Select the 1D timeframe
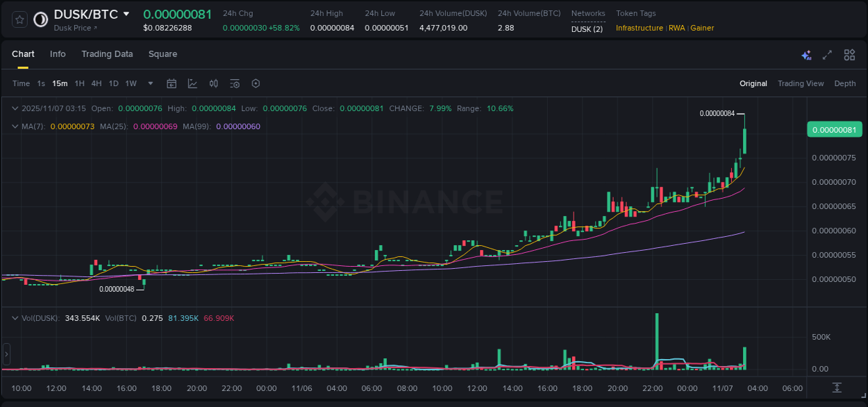868x407 pixels. tap(113, 83)
